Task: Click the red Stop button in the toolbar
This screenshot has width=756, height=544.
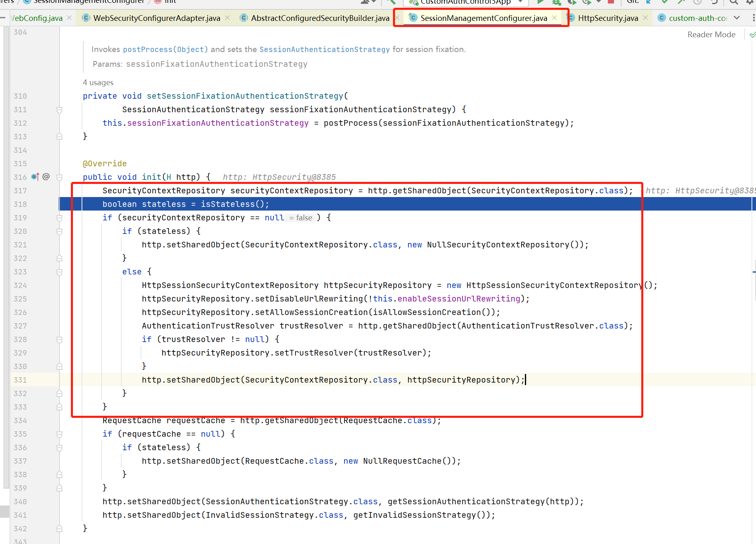Action: click(611, 2)
